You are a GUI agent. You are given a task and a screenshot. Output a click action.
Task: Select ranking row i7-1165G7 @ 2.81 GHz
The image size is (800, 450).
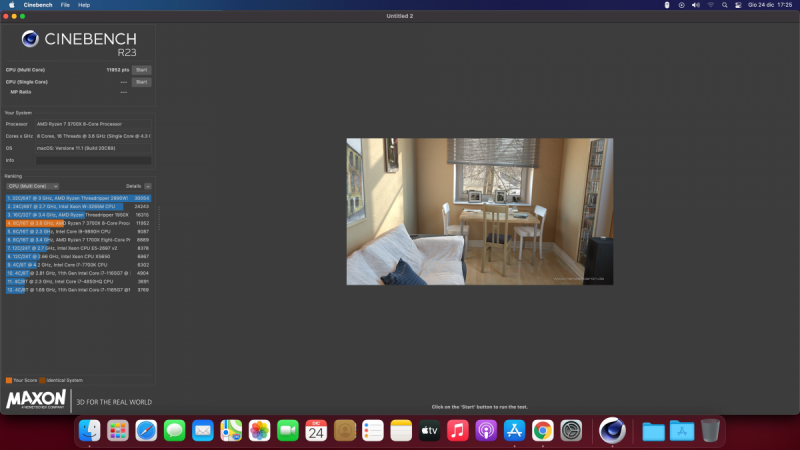click(x=78, y=273)
